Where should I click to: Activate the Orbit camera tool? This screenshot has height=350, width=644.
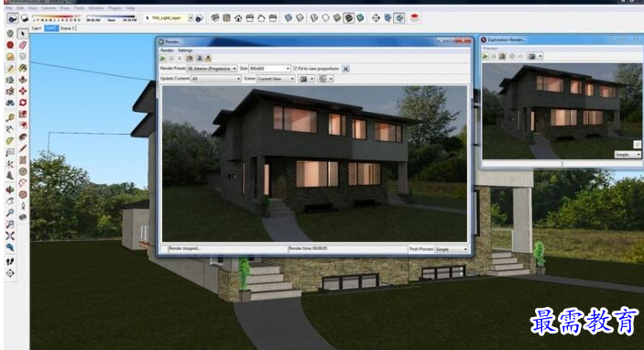click(x=10, y=190)
